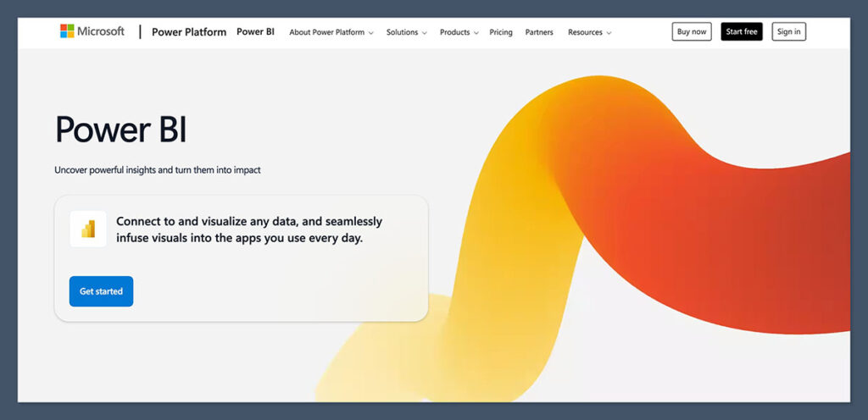The image size is (868, 420).
Task: Open the Power BI nav link
Action: [255, 31]
